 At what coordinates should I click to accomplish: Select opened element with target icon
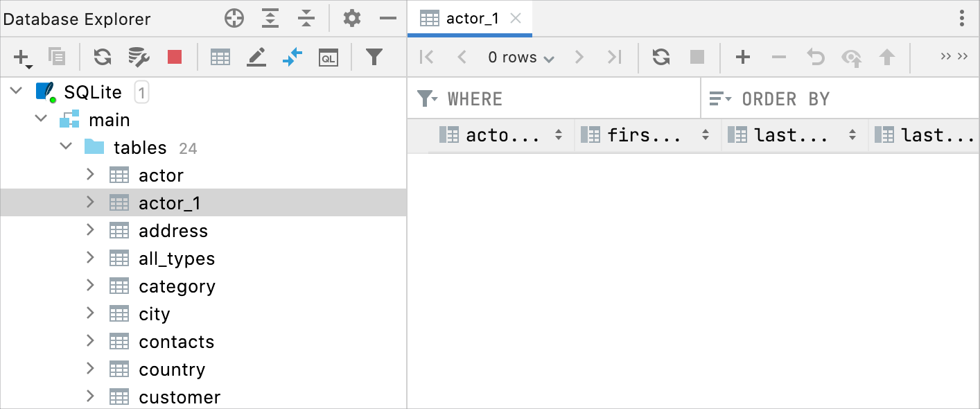(x=234, y=18)
